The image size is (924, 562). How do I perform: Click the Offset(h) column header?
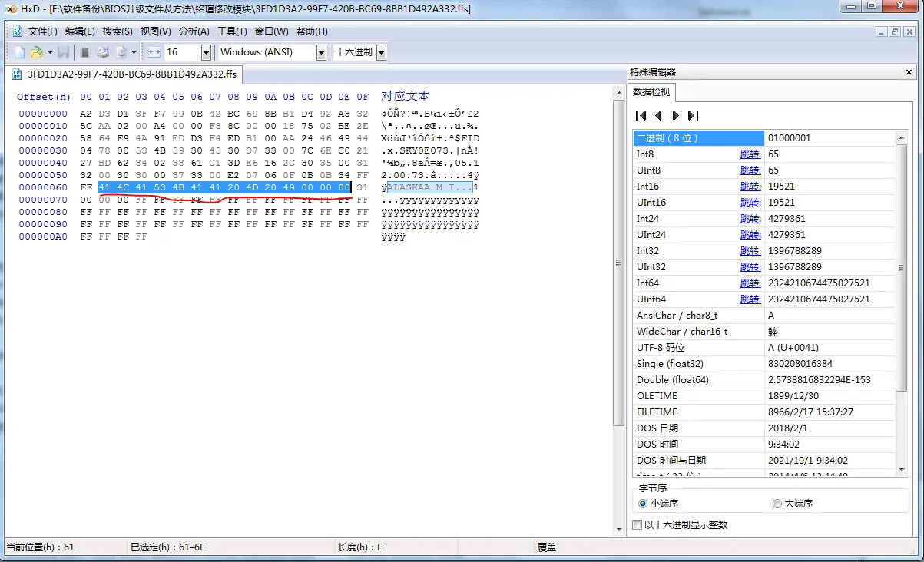(x=43, y=97)
